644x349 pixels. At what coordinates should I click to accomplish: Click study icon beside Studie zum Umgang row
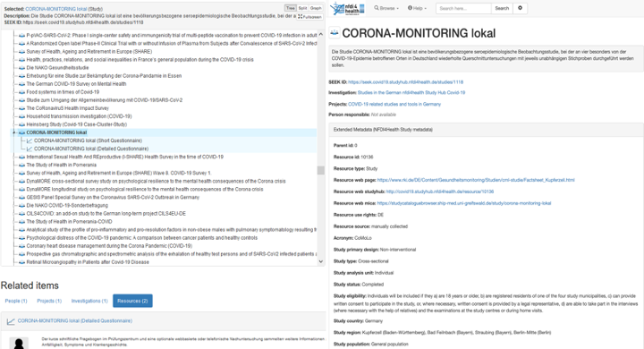tap(21, 100)
